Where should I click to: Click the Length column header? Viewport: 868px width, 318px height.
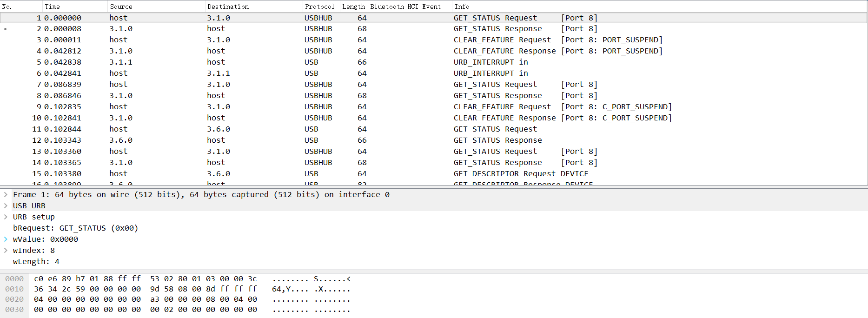click(353, 7)
